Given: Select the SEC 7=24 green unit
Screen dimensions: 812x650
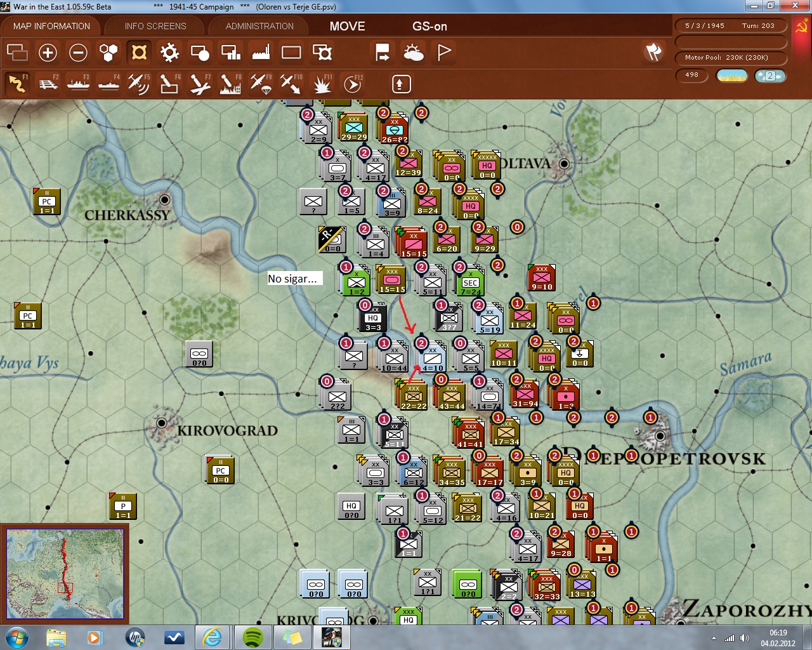Looking at the screenshot, I should [470, 282].
